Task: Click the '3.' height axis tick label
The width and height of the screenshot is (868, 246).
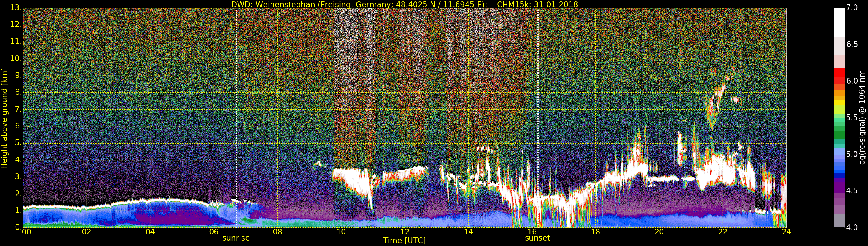Action: (18, 177)
